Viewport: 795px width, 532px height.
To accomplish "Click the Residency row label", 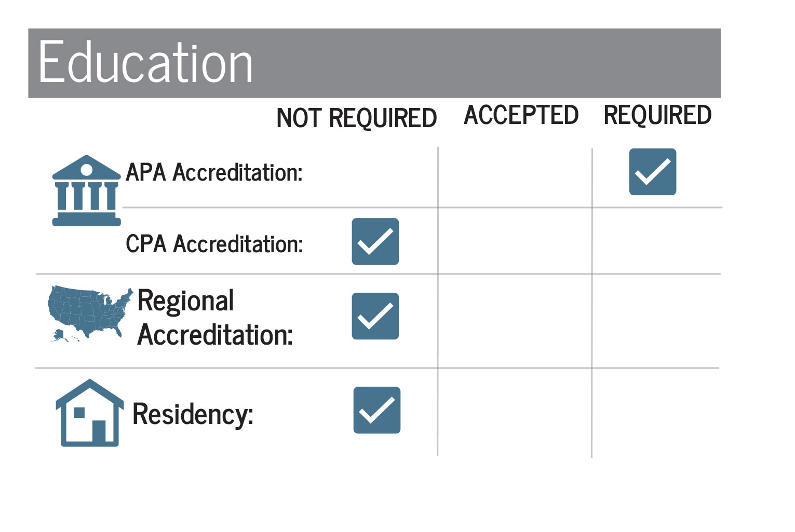I will click(x=193, y=414).
